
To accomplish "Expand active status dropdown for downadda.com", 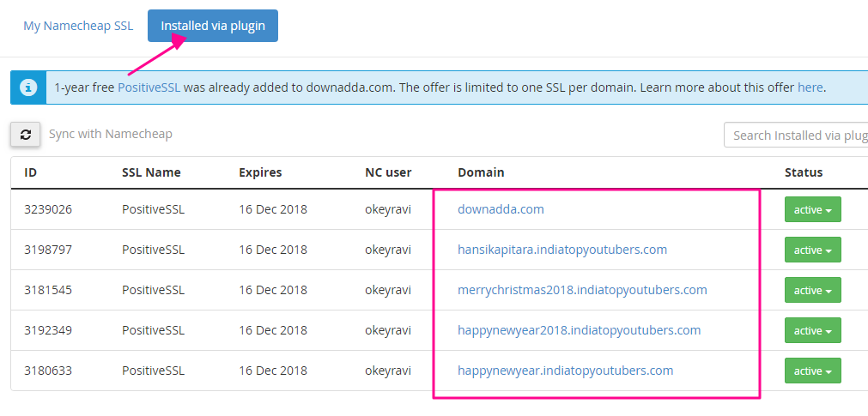I will coord(813,209).
